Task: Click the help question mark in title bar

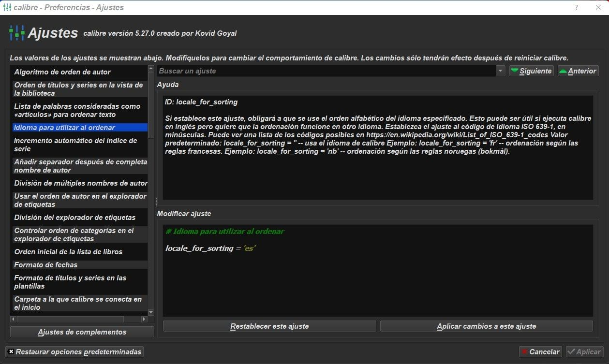Action: click(576, 7)
